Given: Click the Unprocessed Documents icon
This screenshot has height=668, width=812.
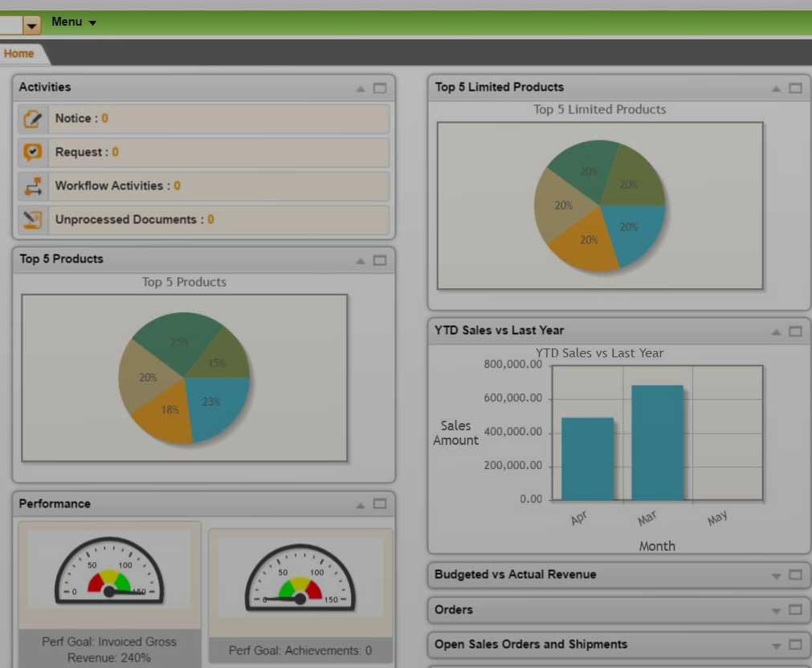Looking at the screenshot, I should tap(33, 218).
